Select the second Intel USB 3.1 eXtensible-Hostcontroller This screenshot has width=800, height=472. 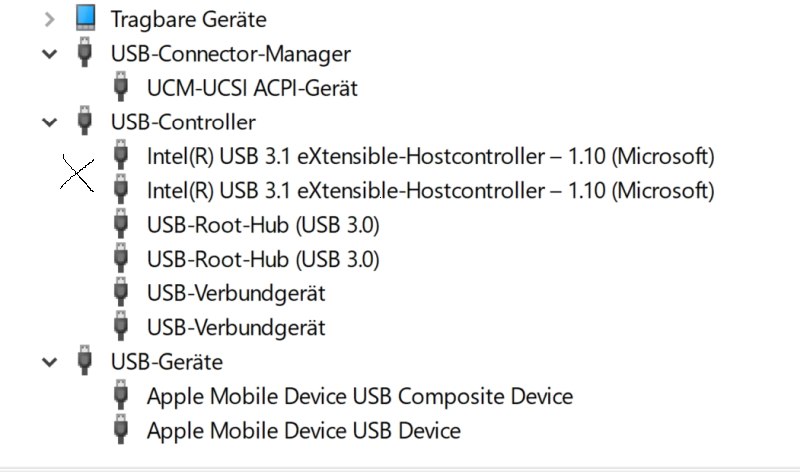431,191
